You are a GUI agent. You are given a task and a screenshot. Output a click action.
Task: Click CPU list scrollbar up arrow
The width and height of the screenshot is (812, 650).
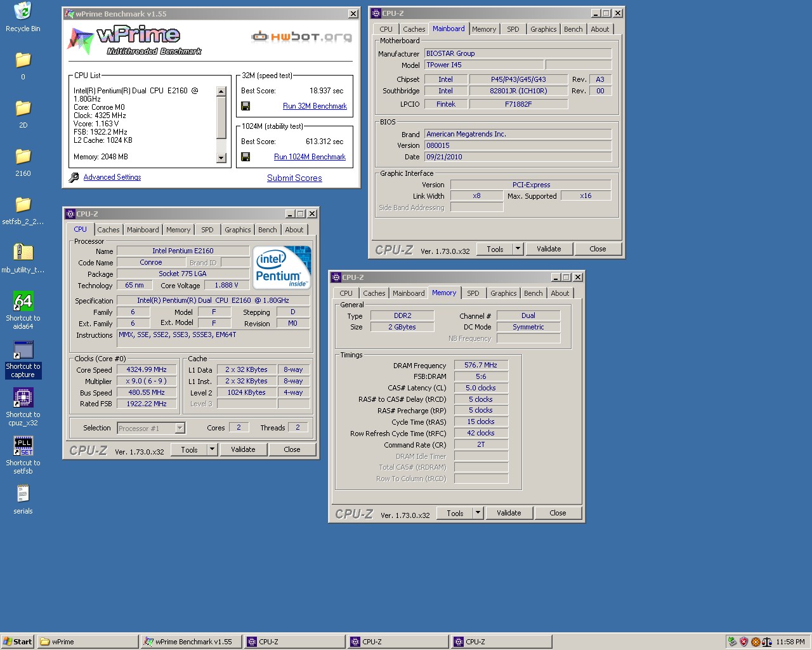(x=221, y=91)
